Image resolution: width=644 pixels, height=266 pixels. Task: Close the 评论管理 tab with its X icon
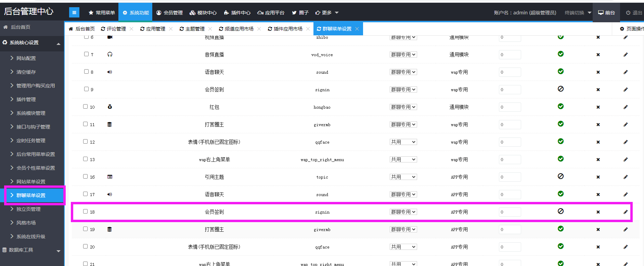point(131,29)
